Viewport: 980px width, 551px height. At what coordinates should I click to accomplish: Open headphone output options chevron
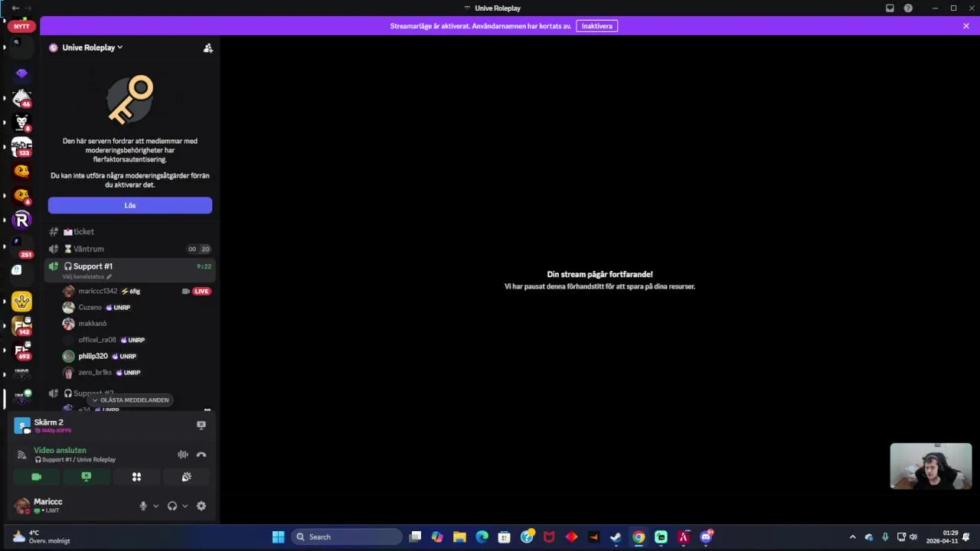tap(185, 506)
